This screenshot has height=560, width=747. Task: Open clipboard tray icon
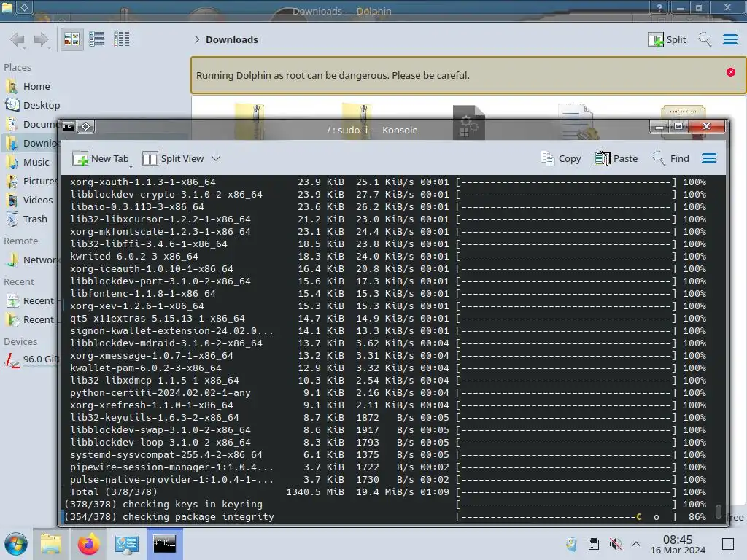pos(594,544)
